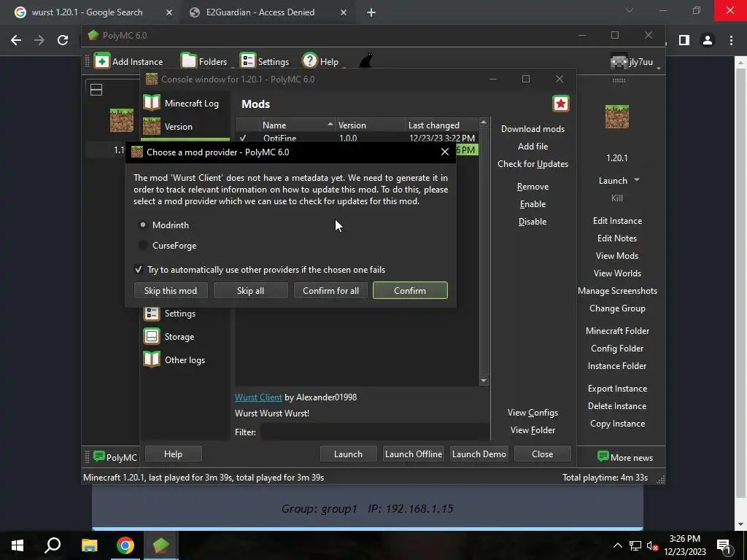Close the Choose a mod provider dialog
This screenshot has width=747, height=560.
point(444,152)
